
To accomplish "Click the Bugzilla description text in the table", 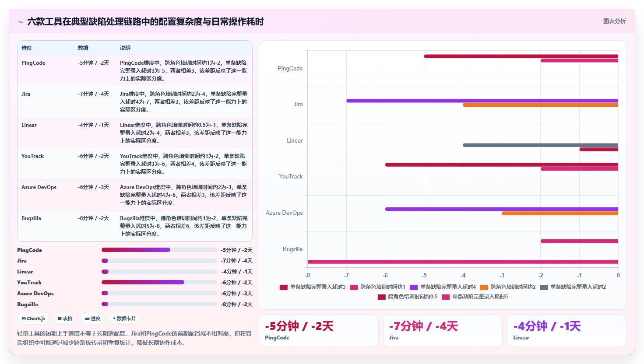I will pos(184,226).
